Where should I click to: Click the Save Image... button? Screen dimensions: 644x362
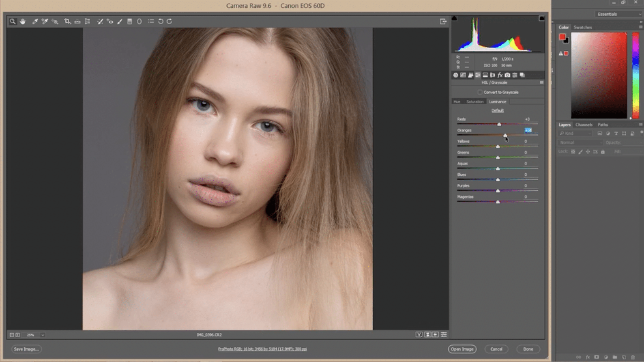pos(26,349)
